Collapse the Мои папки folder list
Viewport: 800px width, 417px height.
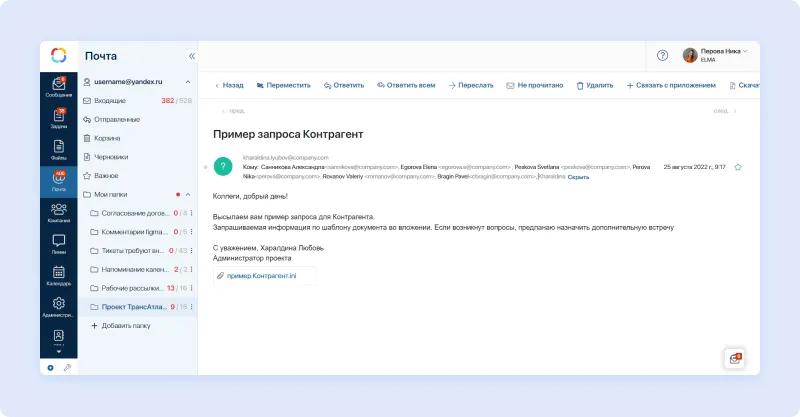click(x=188, y=194)
